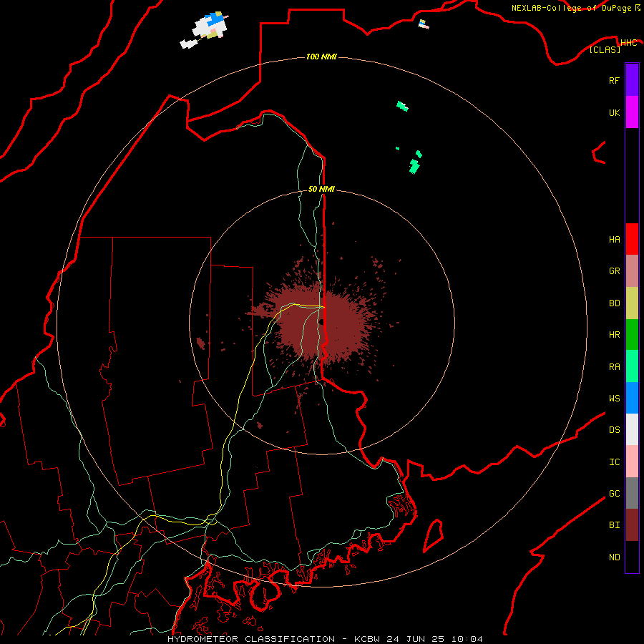Click the RA light-green legend swatch
Image resolution: width=644 pixels, height=644 pixels.
tap(632, 366)
